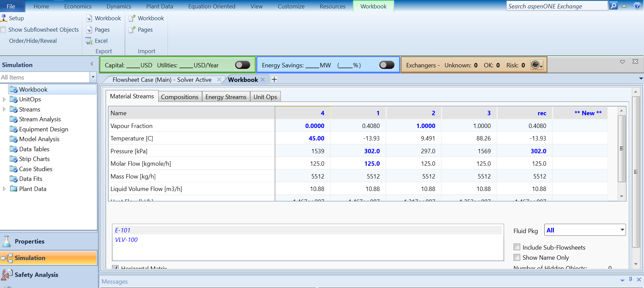This screenshot has height=288, width=644.
Task: Open the Fluid Pkg dropdown
Action: tap(622, 230)
